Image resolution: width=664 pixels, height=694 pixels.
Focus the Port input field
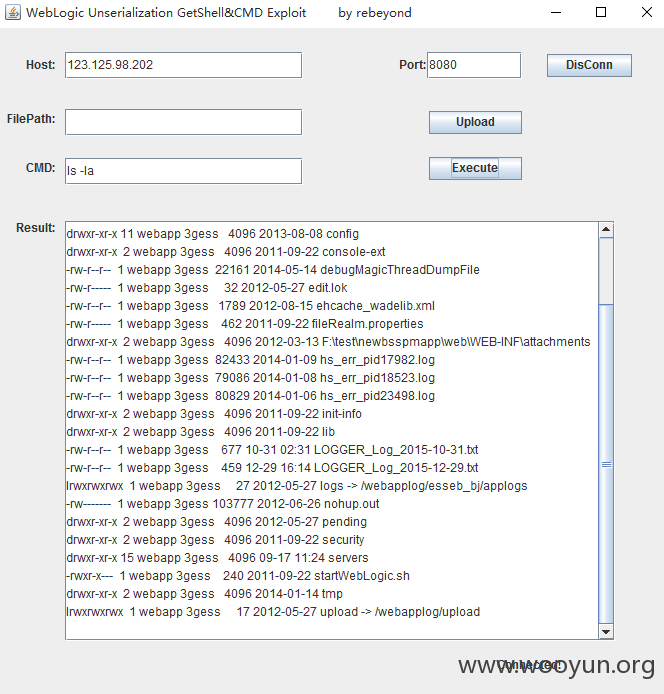tap(474, 65)
